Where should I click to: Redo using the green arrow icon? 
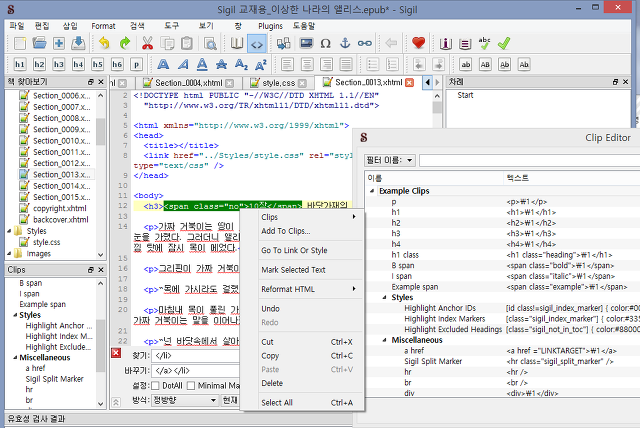click(124, 43)
